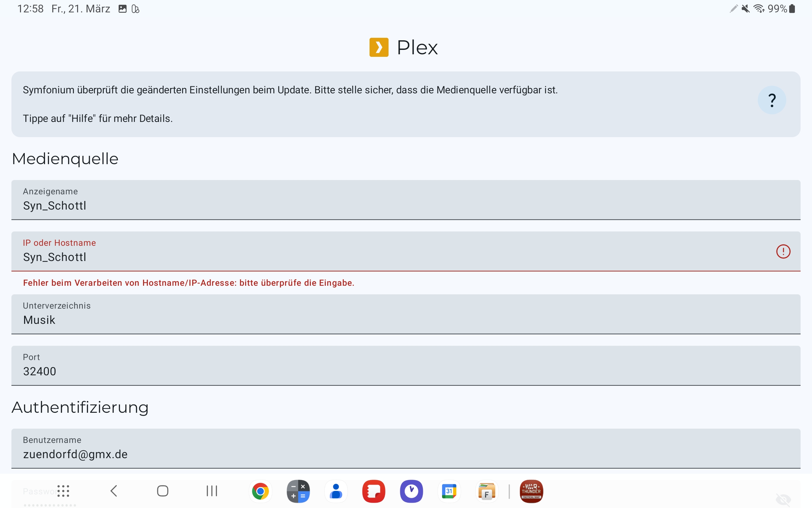
Task: Tap the date Fr., 21. März
Action: click(81, 9)
